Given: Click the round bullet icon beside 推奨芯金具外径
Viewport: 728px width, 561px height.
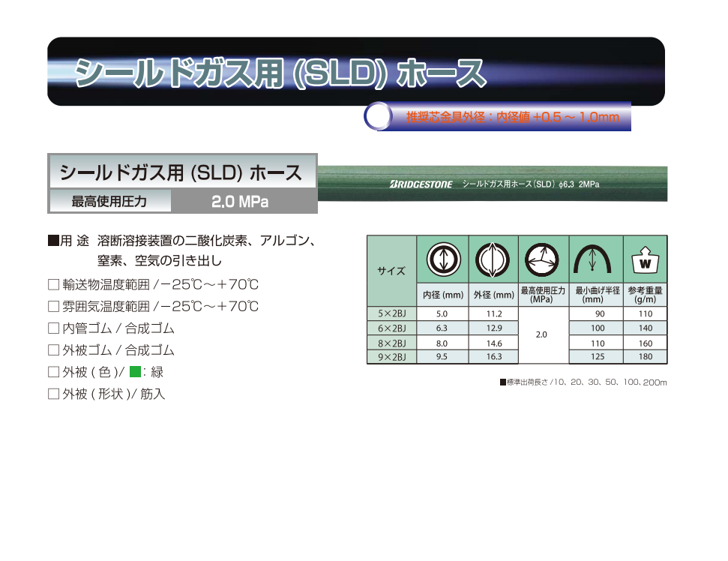Looking at the screenshot, I should [x=379, y=116].
